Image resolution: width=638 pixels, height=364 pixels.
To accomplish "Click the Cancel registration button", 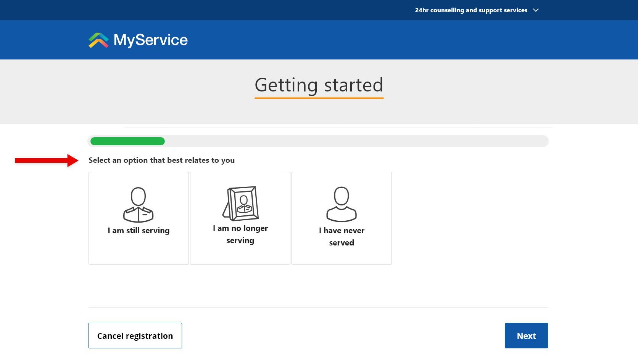I will click(x=135, y=335).
